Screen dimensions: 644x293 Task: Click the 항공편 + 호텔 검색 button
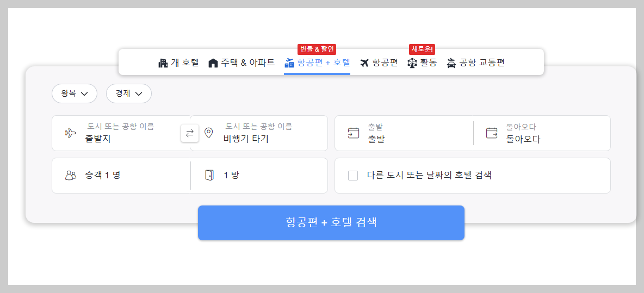[331, 223]
